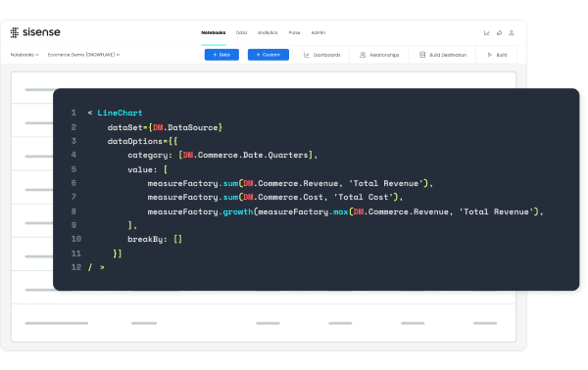Click the blue + Custom button
The image size is (588, 370).
click(269, 55)
